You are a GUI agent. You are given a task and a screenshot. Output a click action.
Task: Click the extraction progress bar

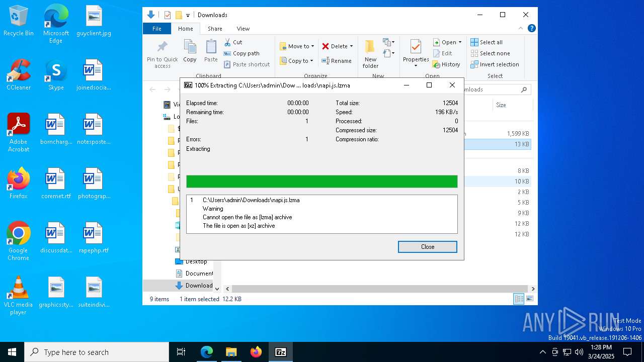point(321,182)
